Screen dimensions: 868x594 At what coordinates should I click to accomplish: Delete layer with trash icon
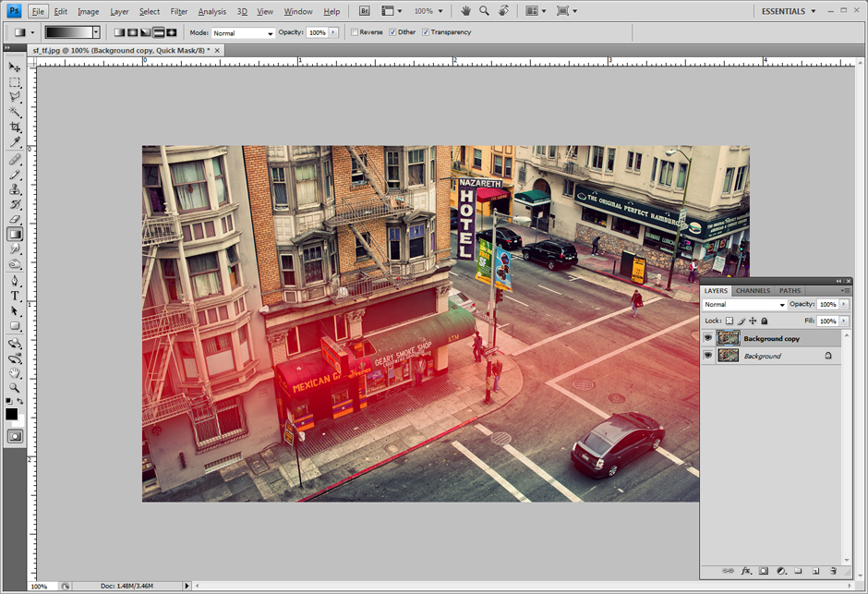click(x=833, y=571)
